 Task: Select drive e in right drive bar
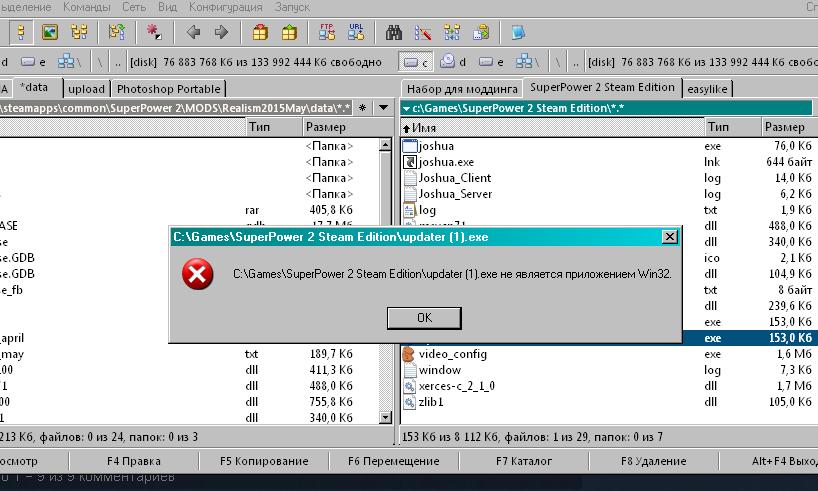tap(491, 62)
